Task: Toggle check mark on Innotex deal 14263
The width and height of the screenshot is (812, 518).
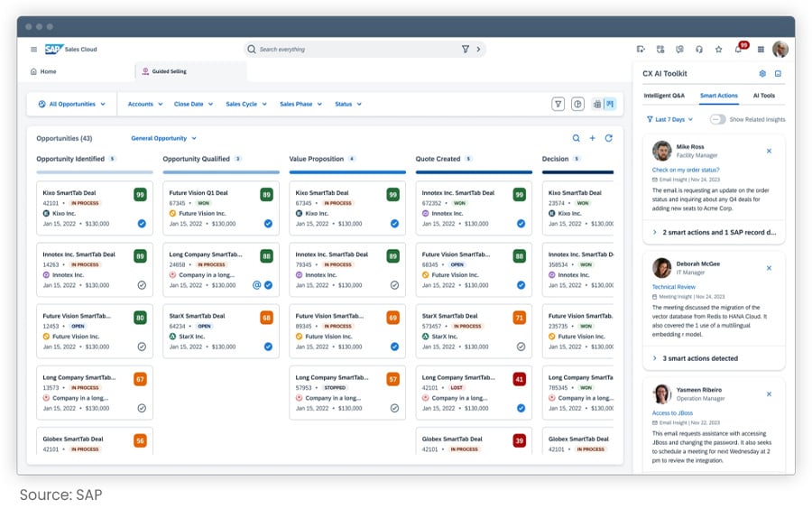Action: pyautogui.click(x=142, y=285)
